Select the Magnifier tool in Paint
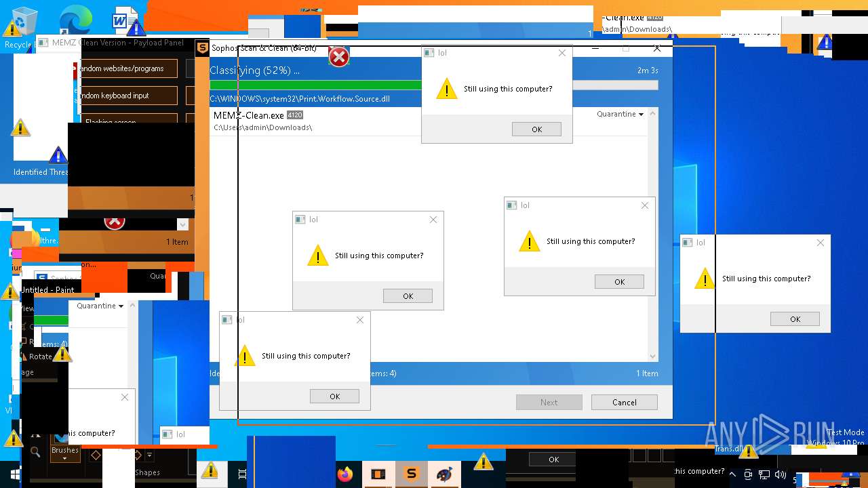The width and height of the screenshot is (868, 488). click(35, 452)
